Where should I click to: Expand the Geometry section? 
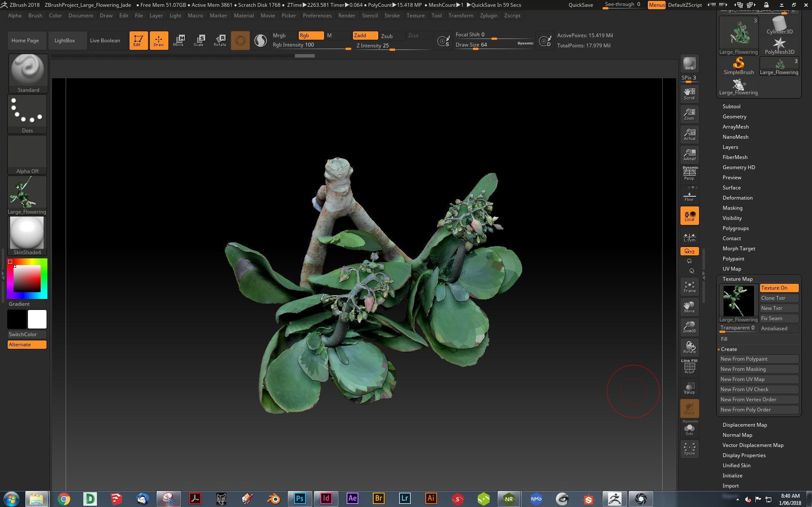click(735, 117)
